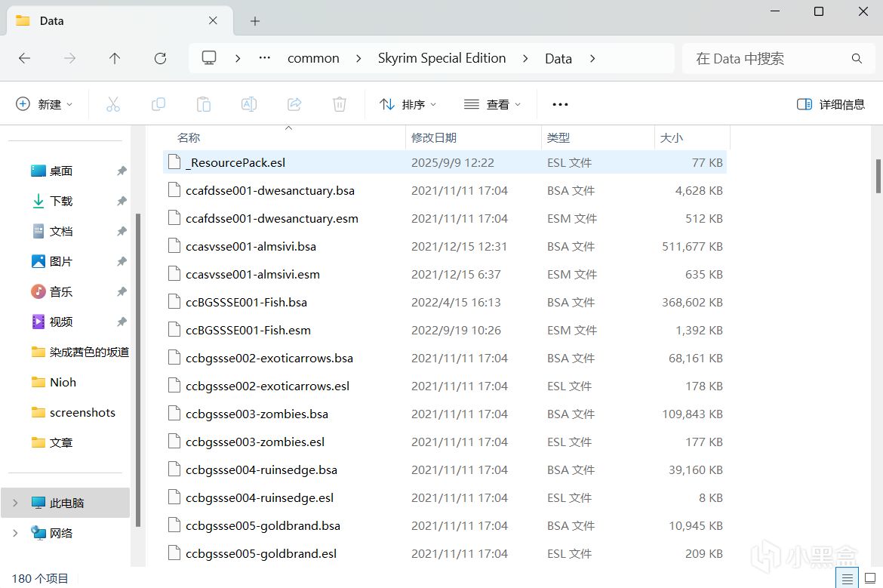Open the Pictures (图片) folder
Image resolution: width=883 pixels, height=588 pixels.
point(61,261)
